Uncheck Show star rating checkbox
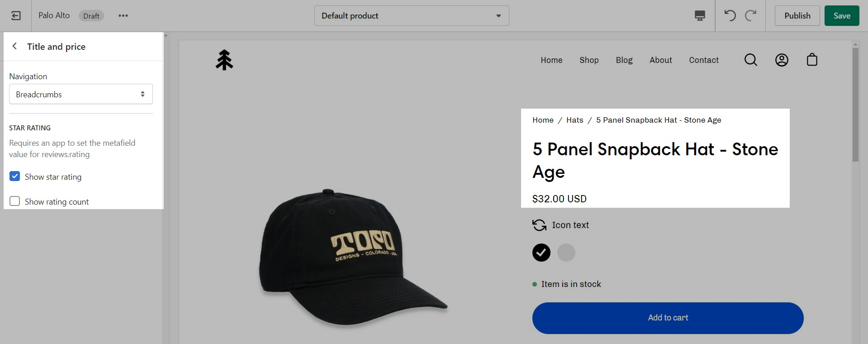The height and width of the screenshot is (344, 868). coord(15,177)
